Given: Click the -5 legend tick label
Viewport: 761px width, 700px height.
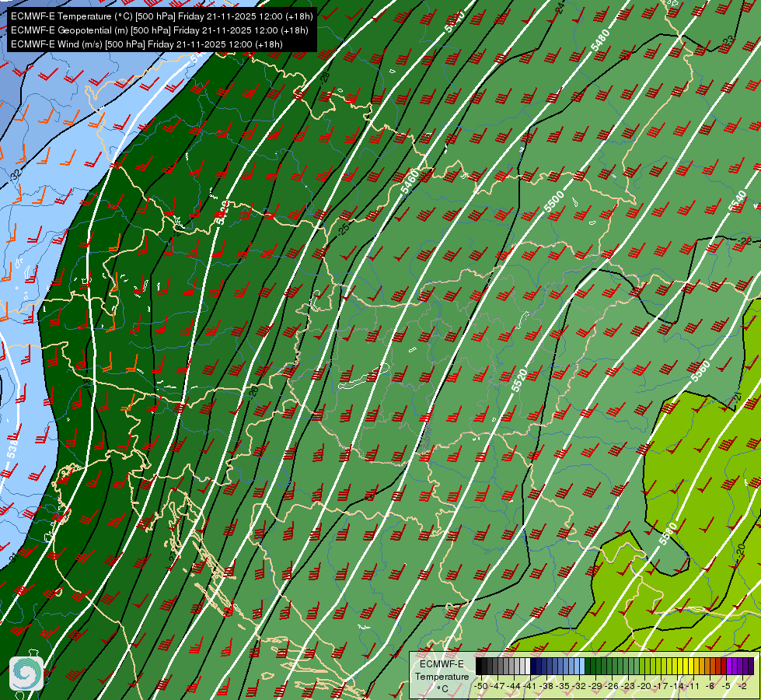Looking at the screenshot, I should [x=726, y=686].
